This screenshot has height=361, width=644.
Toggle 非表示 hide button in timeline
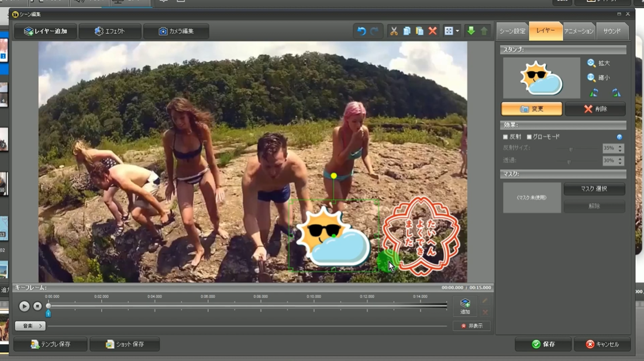point(471,326)
